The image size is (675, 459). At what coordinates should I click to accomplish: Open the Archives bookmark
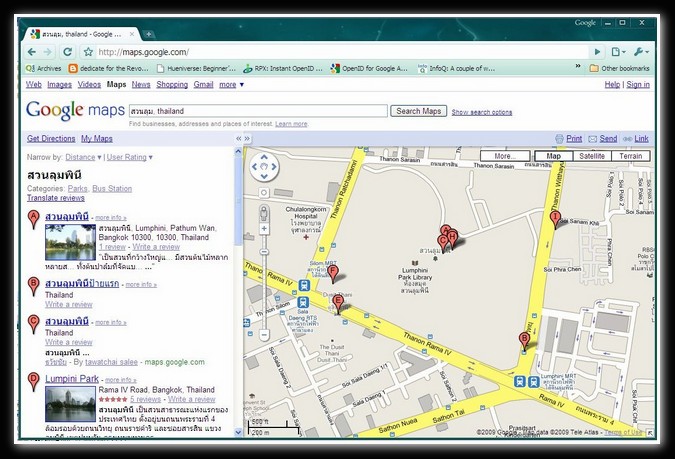tap(43, 68)
